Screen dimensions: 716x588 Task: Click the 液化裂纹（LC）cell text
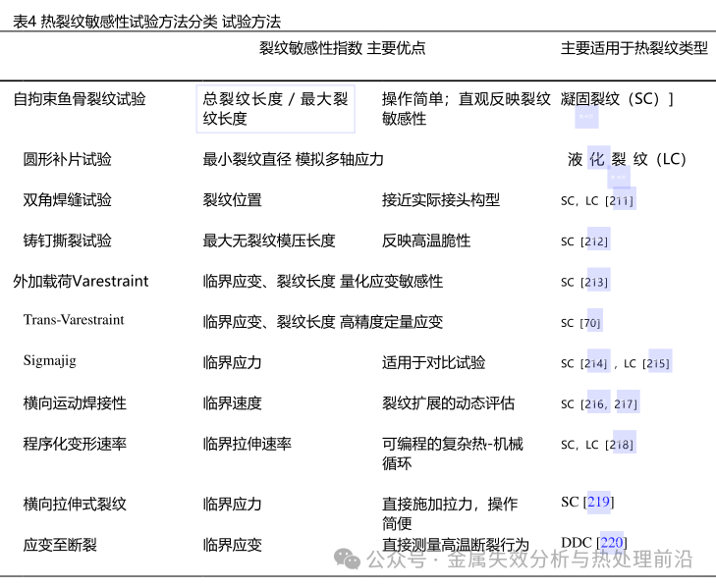coord(627,159)
